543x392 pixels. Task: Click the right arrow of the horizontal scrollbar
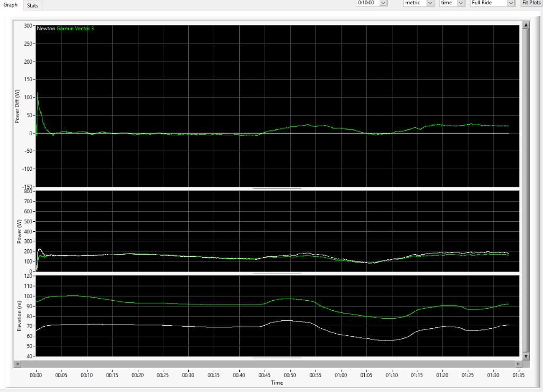(518, 364)
